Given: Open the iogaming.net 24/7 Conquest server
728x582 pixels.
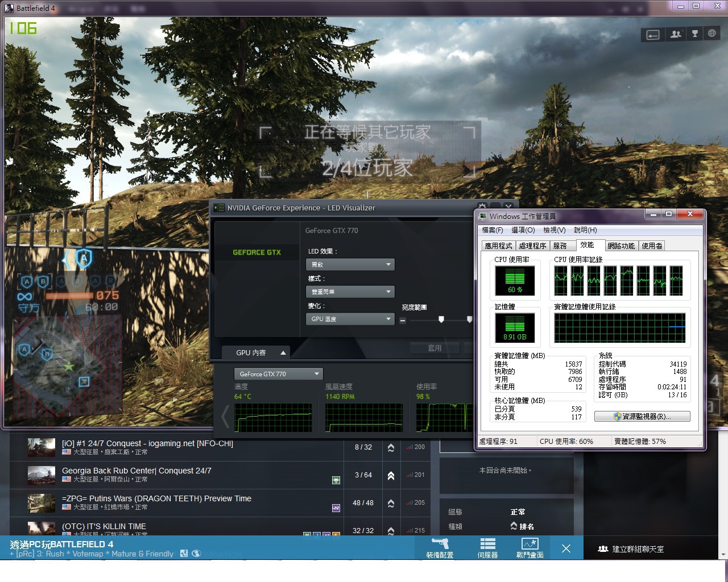Looking at the screenshot, I should pos(147,443).
